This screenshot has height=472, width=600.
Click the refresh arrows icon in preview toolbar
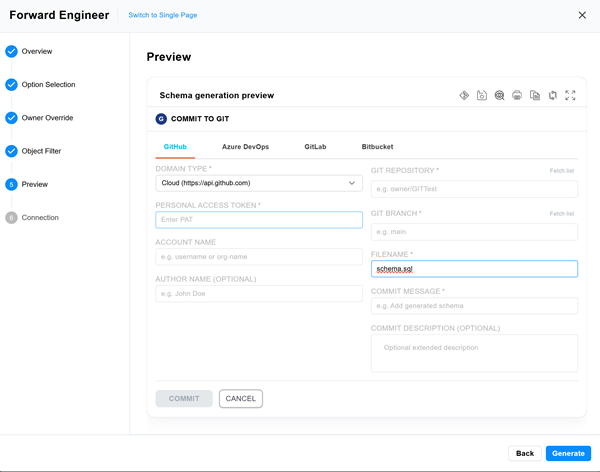click(x=553, y=95)
